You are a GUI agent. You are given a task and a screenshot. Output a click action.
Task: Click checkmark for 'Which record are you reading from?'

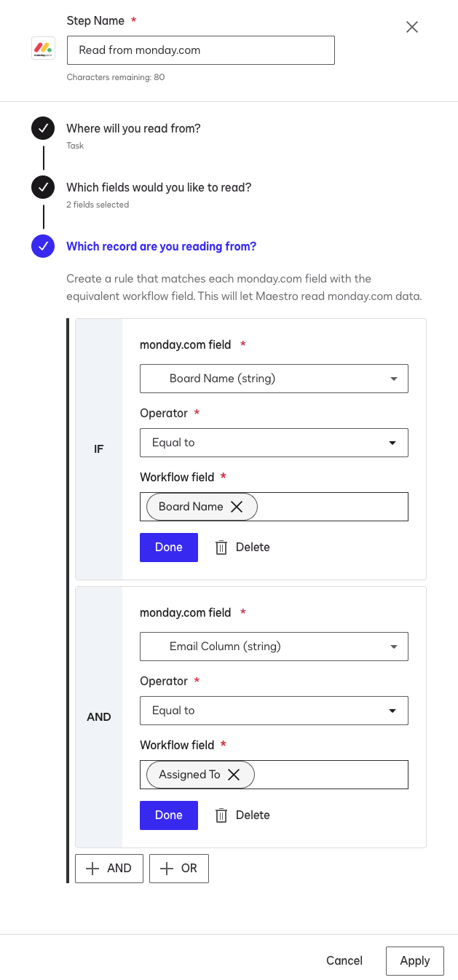[x=43, y=246]
